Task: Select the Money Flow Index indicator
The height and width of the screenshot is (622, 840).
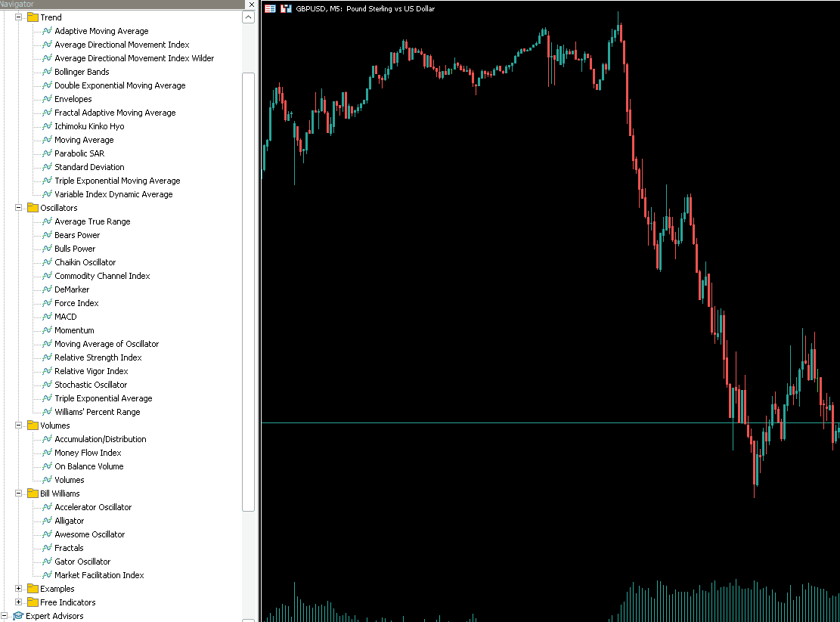Action: point(88,453)
